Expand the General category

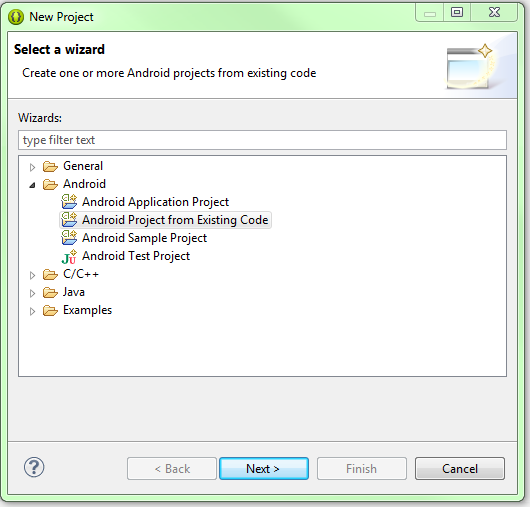(32, 167)
